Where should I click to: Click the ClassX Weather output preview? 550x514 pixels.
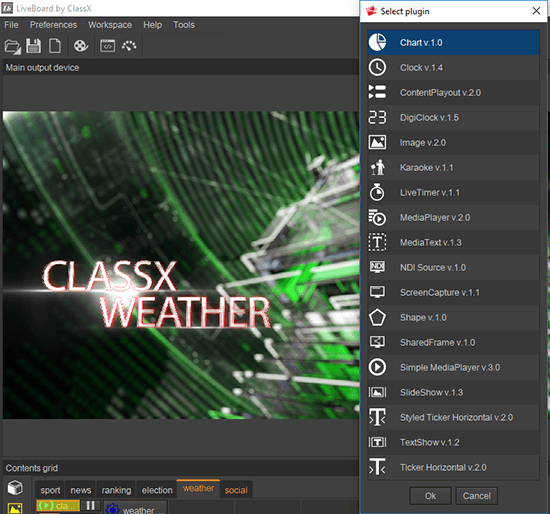click(x=181, y=265)
